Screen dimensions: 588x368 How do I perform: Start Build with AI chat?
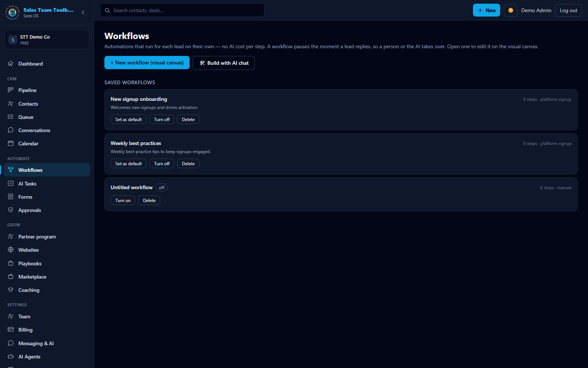tap(223, 63)
